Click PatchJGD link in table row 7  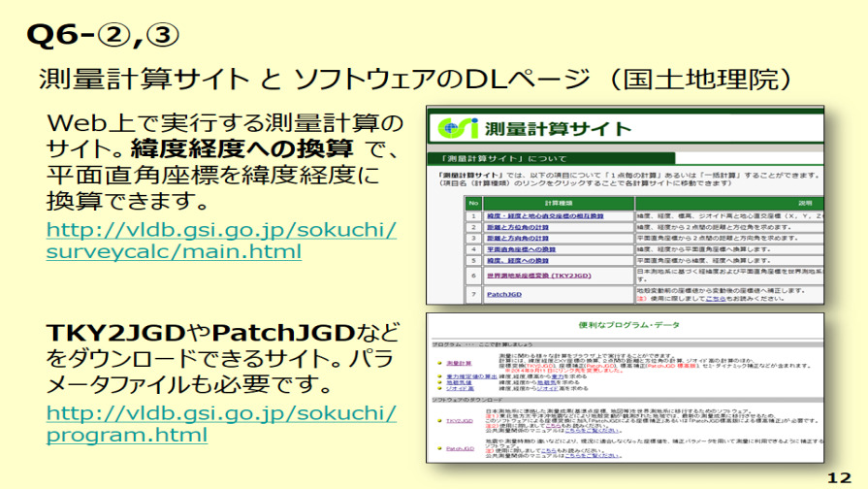[503, 291]
